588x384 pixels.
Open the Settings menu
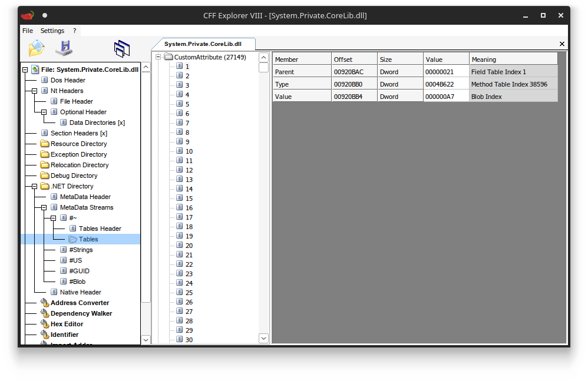pyautogui.click(x=52, y=31)
